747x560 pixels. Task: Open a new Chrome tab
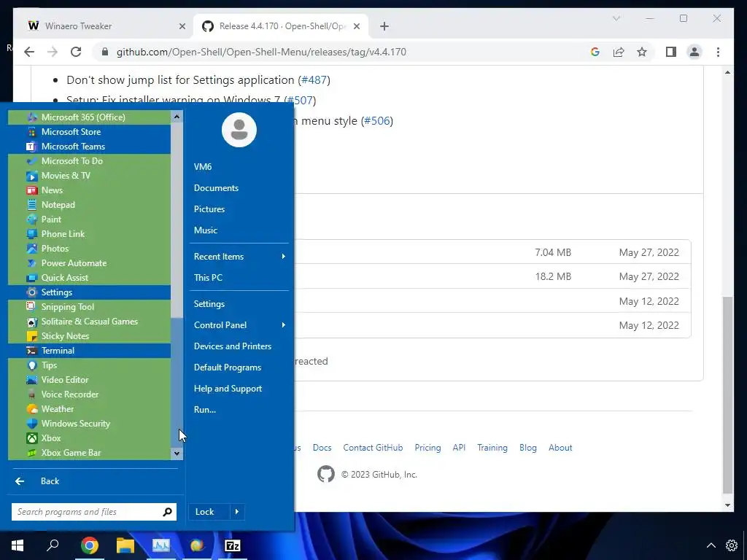tap(384, 26)
